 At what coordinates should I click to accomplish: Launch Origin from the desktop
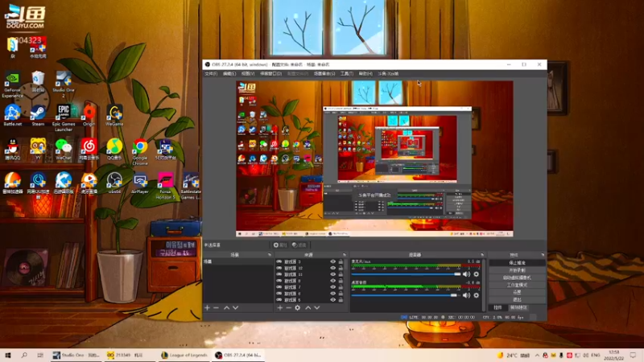tap(89, 115)
